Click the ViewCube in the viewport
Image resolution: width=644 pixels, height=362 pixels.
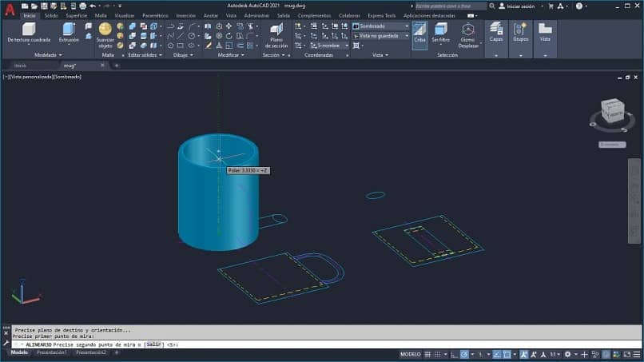click(611, 112)
